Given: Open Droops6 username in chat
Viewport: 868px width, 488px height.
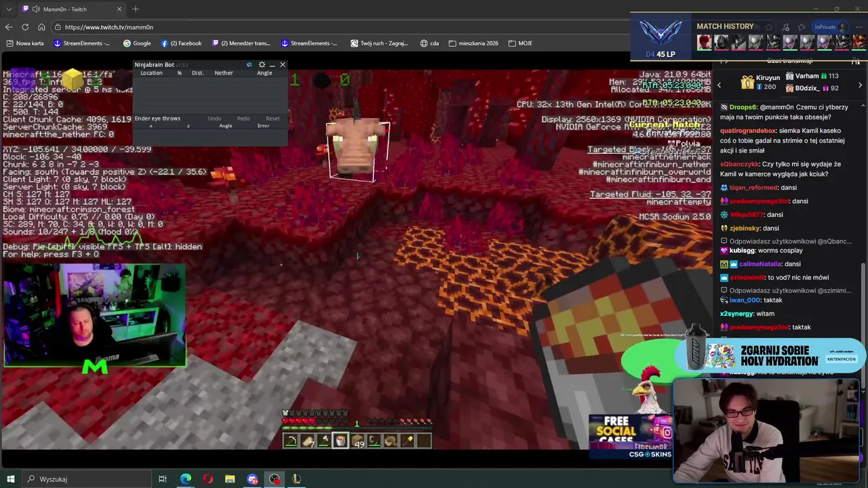Looking at the screenshot, I should 743,107.
